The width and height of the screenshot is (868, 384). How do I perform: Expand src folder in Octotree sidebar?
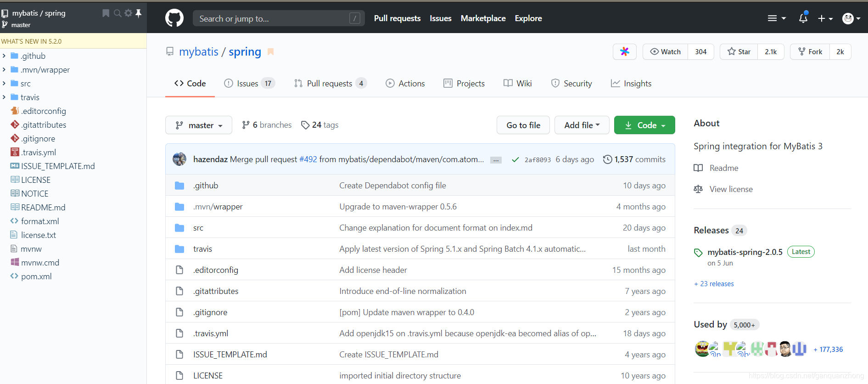coord(4,84)
